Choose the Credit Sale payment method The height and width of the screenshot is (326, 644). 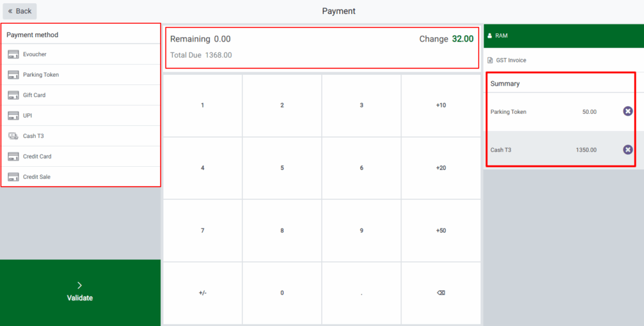coord(80,177)
